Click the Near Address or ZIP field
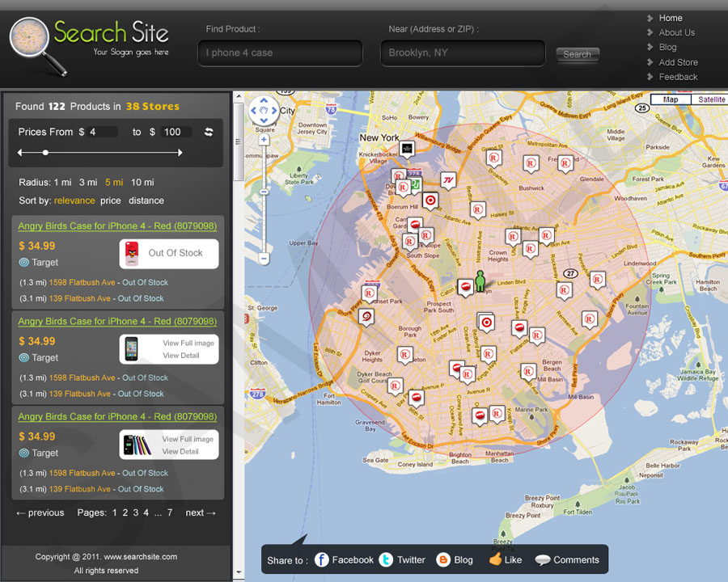The image size is (728, 582). pos(463,53)
